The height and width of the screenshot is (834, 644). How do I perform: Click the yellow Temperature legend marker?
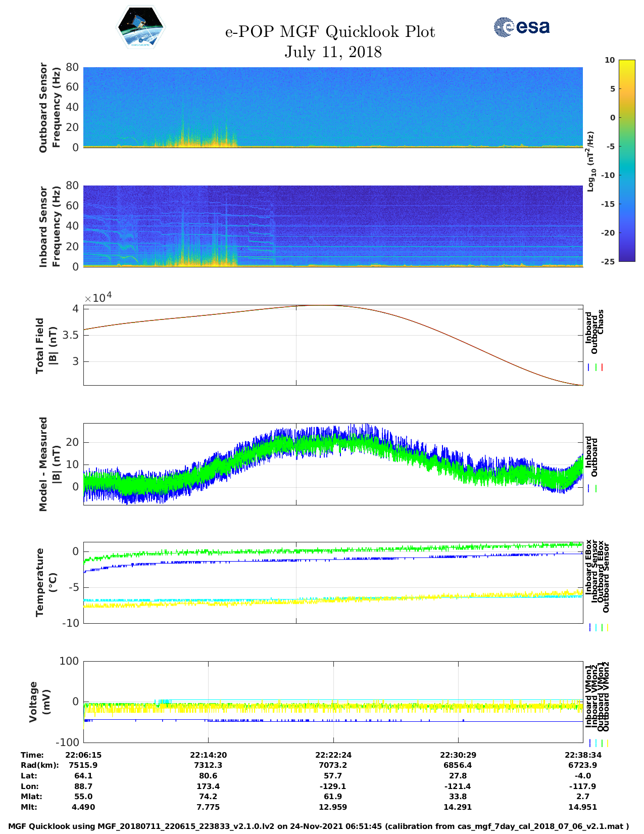tap(607, 627)
